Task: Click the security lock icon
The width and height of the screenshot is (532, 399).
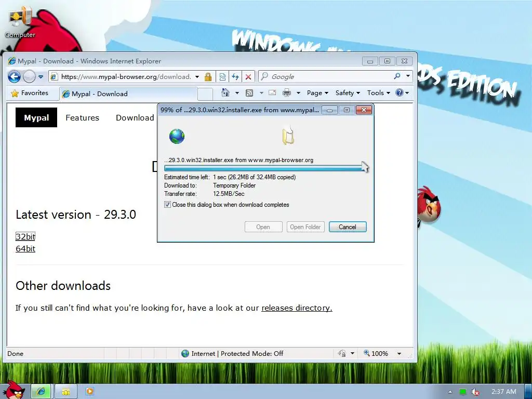Action: 208,77
